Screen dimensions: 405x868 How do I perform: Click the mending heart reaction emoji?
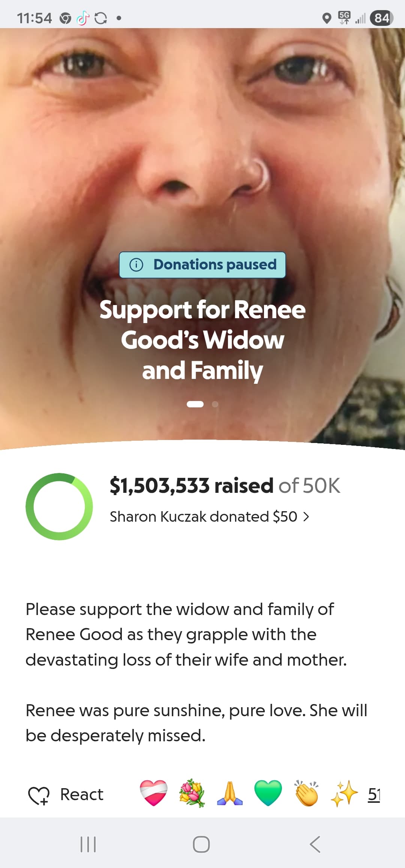pos(153,793)
